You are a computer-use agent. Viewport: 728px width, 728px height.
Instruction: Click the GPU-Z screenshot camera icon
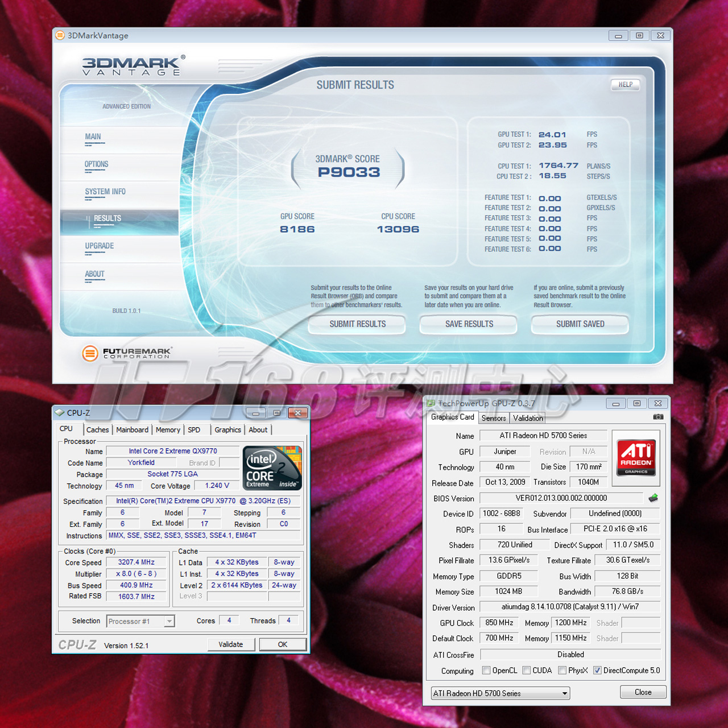658,417
